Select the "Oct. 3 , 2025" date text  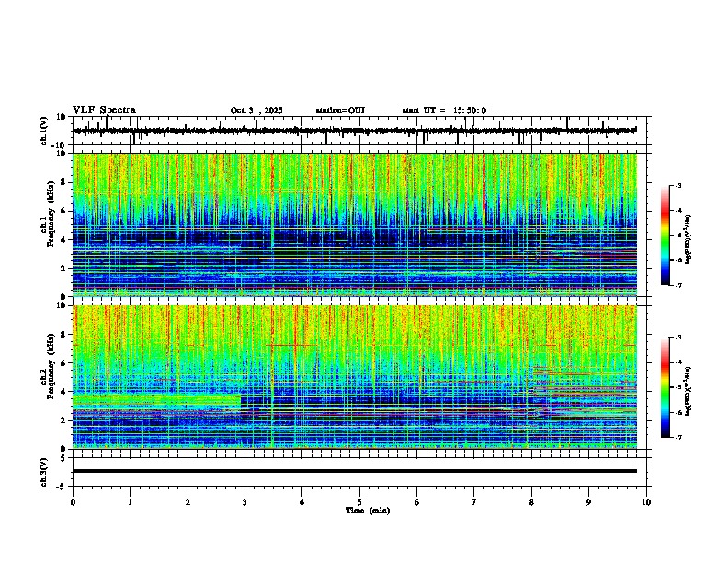pyautogui.click(x=256, y=110)
